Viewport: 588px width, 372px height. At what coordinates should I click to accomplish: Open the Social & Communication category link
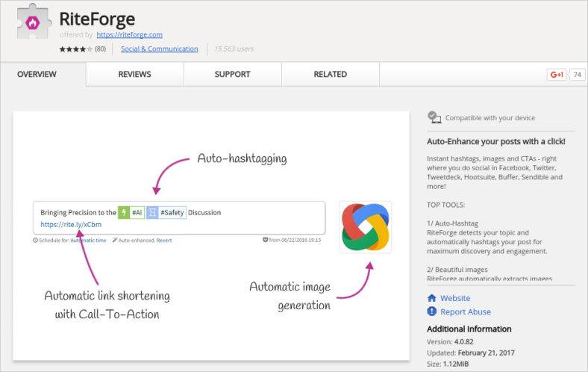pyautogui.click(x=160, y=49)
